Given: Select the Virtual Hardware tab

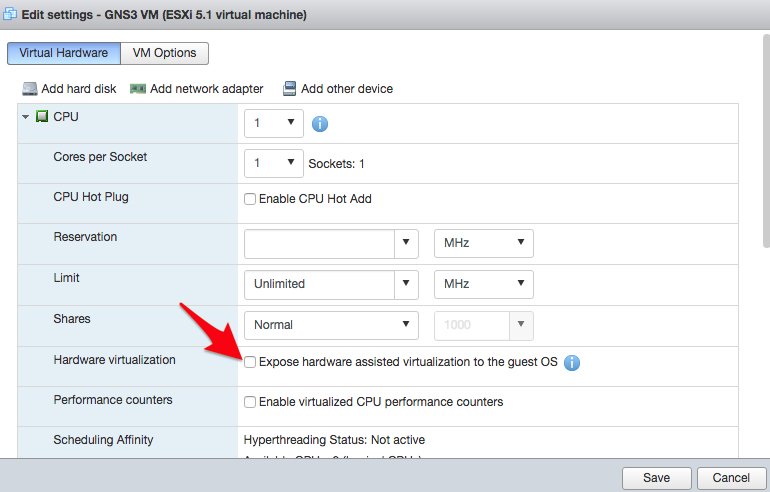Looking at the screenshot, I should (64, 53).
